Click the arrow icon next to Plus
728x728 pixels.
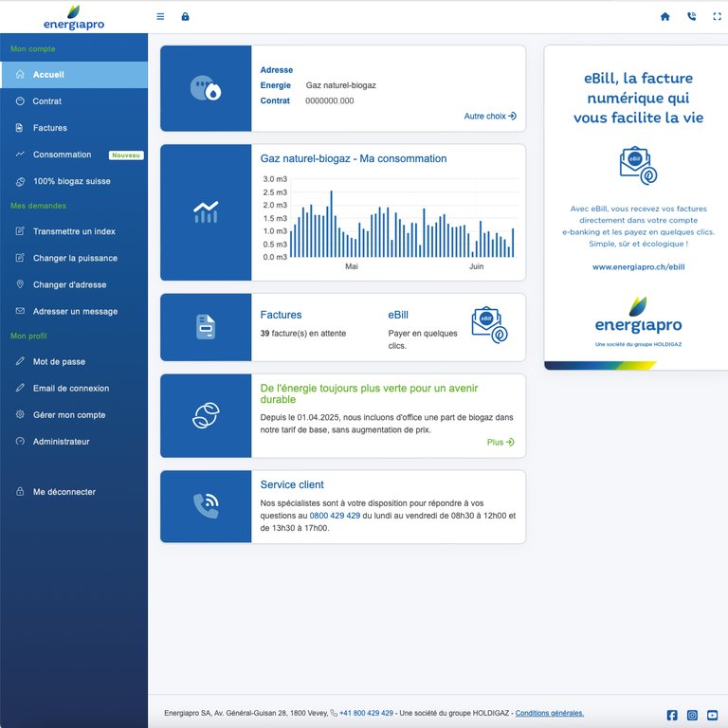[x=510, y=442]
